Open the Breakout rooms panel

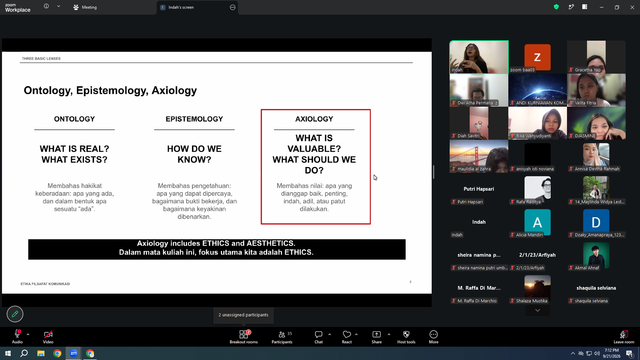point(244,336)
